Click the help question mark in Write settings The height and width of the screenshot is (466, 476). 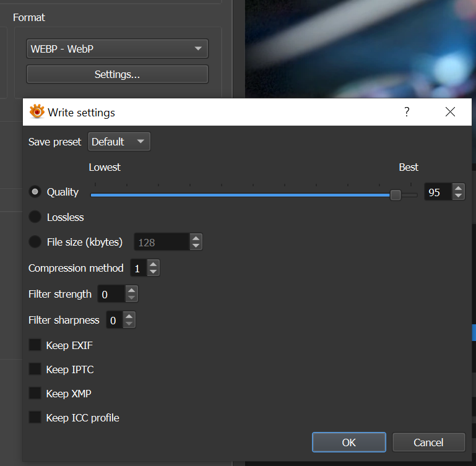(x=407, y=112)
